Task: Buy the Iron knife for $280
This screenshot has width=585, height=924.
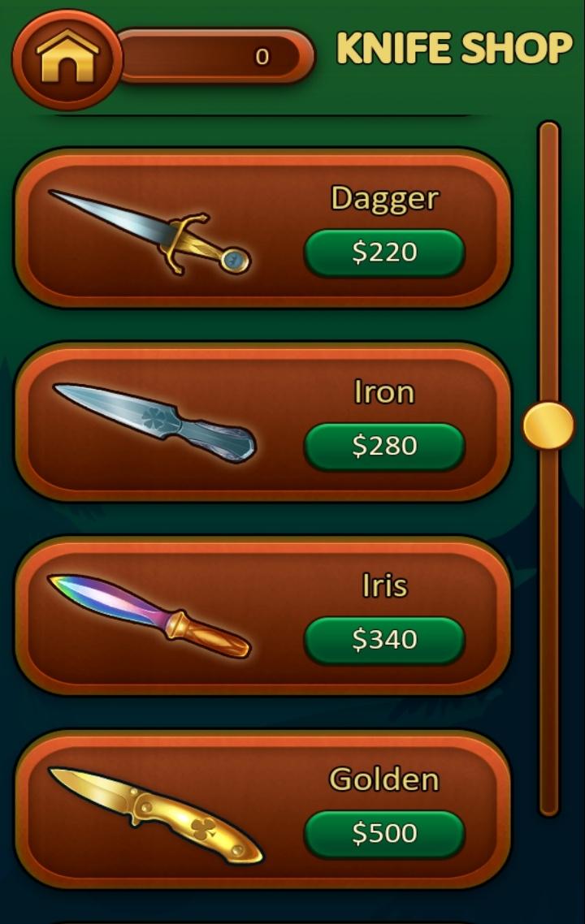Action: coord(384,446)
